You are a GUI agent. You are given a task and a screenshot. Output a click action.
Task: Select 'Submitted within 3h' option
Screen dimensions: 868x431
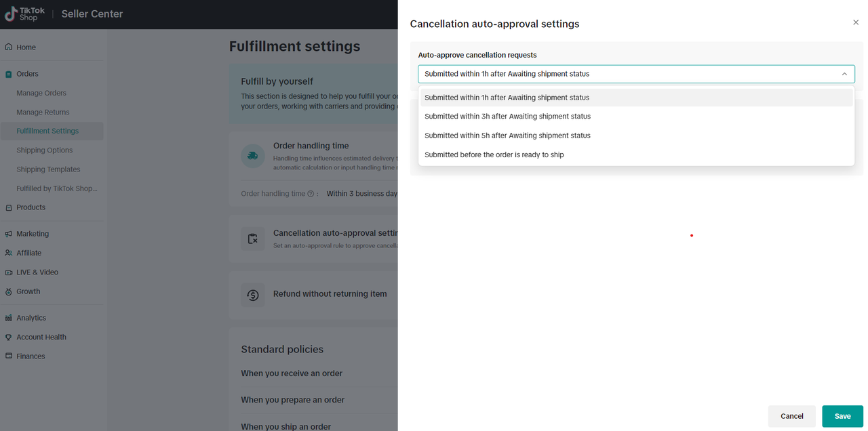[x=507, y=117]
